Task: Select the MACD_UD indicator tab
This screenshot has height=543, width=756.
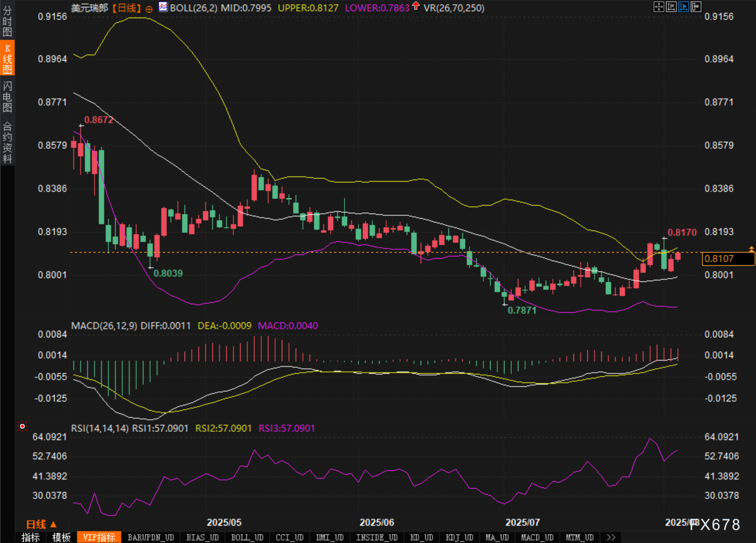Action: pyautogui.click(x=537, y=537)
